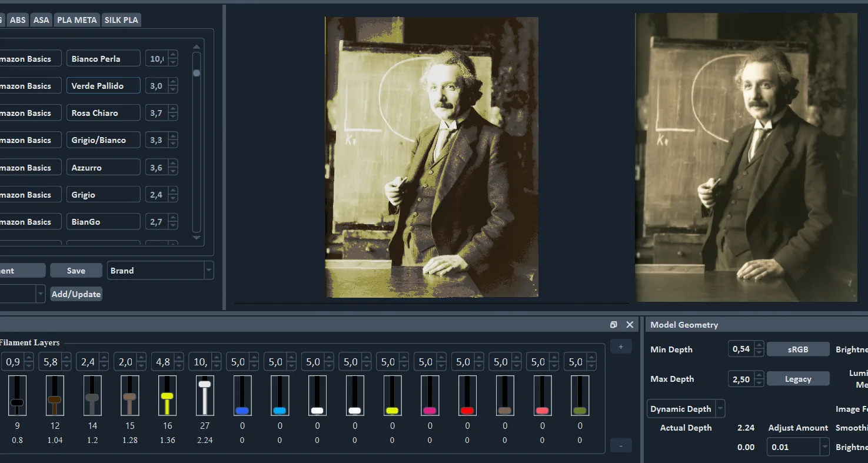Click the plus button beside filament sliders
Viewport: 868px width, 463px height.
click(621, 347)
